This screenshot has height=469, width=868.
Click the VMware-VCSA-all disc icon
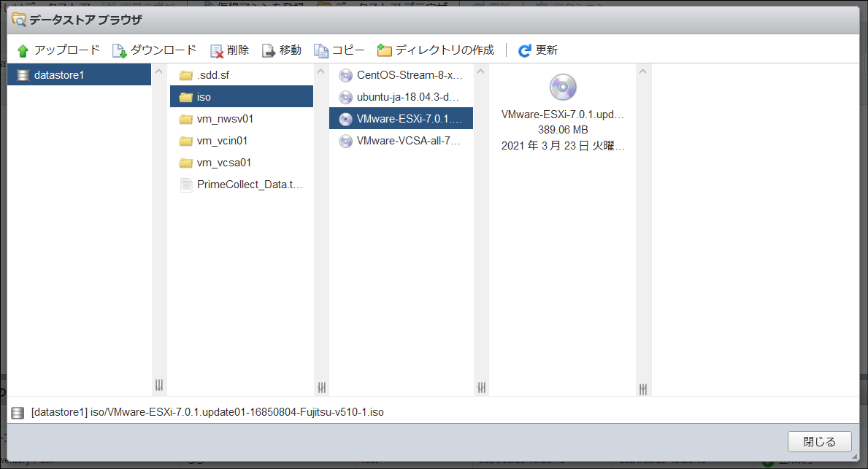pos(345,141)
